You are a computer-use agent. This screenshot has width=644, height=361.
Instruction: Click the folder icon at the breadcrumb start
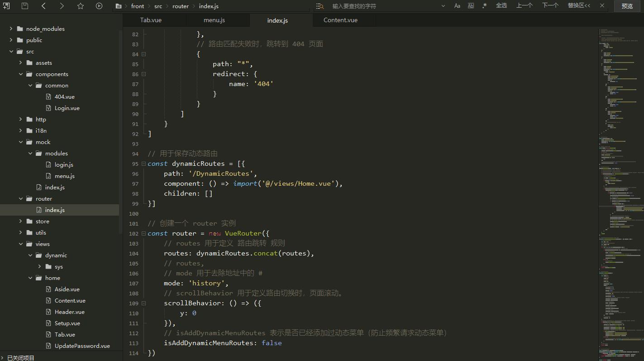[x=119, y=6]
